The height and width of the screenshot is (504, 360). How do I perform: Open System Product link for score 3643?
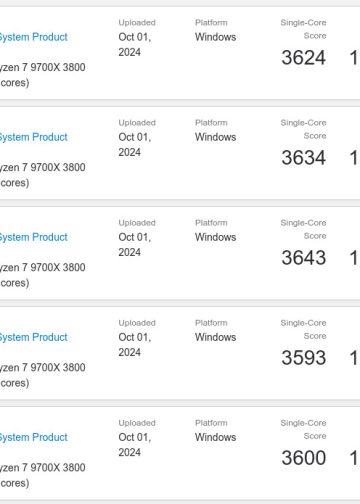pos(33,237)
